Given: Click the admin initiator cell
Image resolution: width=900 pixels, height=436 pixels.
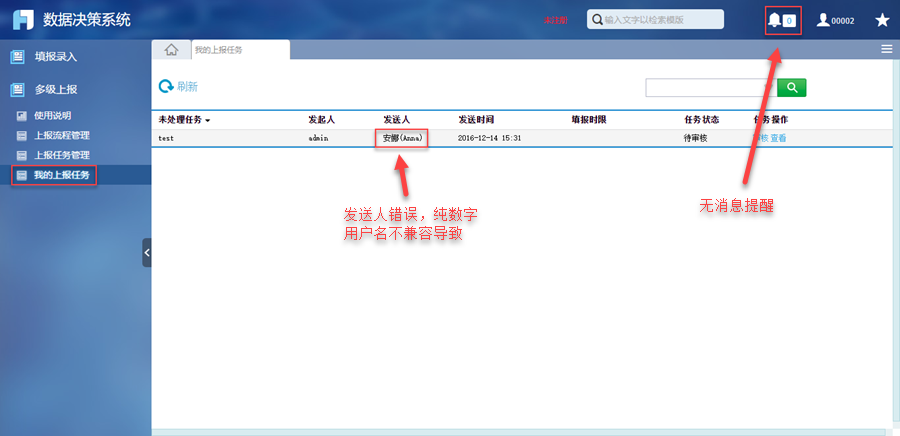Looking at the screenshot, I should (318, 138).
